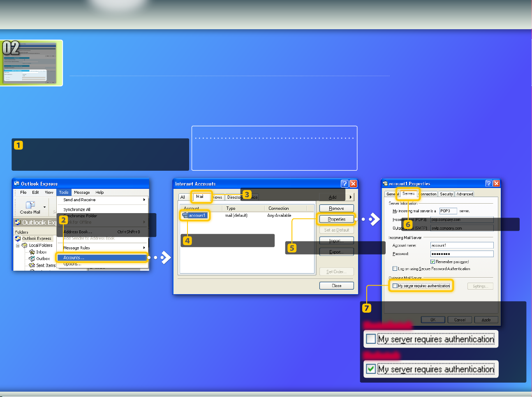Click the Export... button

[x=336, y=252]
